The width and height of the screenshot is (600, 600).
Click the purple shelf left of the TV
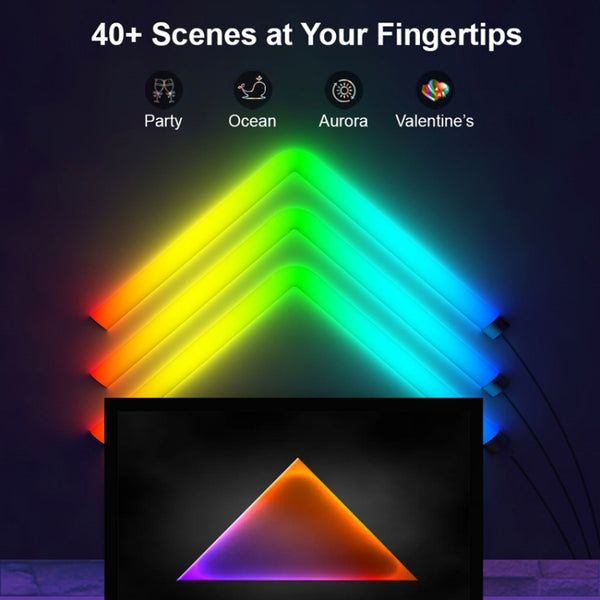(x=52, y=580)
